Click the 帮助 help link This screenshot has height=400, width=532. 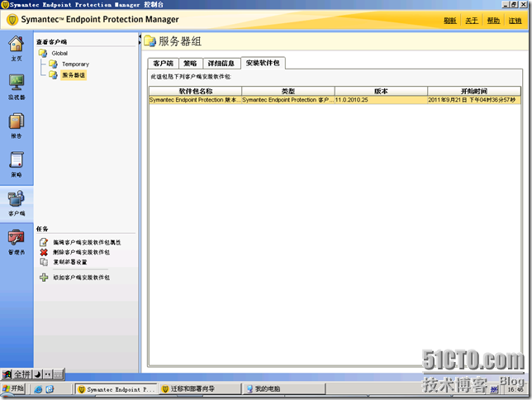(x=493, y=21)
